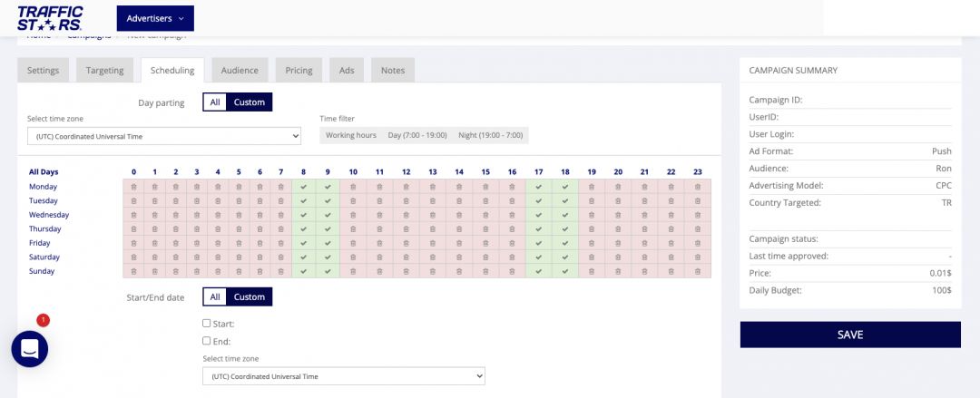Click the Saturday hour 23 trash cell
The width and height of the screenshot is (980, 398).
[698, 257]
